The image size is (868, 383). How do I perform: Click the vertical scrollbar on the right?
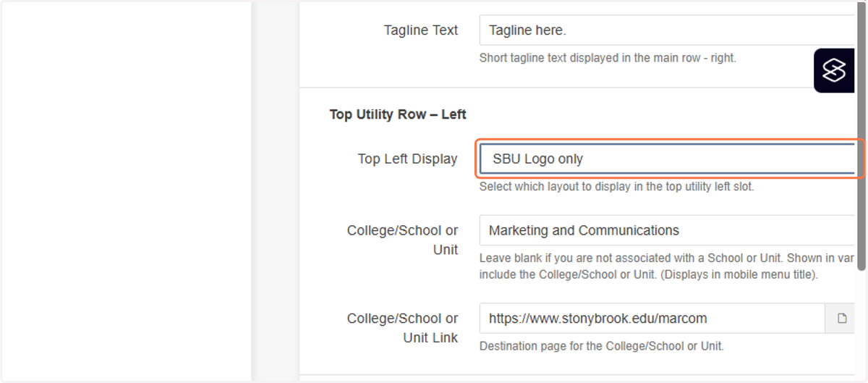pos(861,136)
